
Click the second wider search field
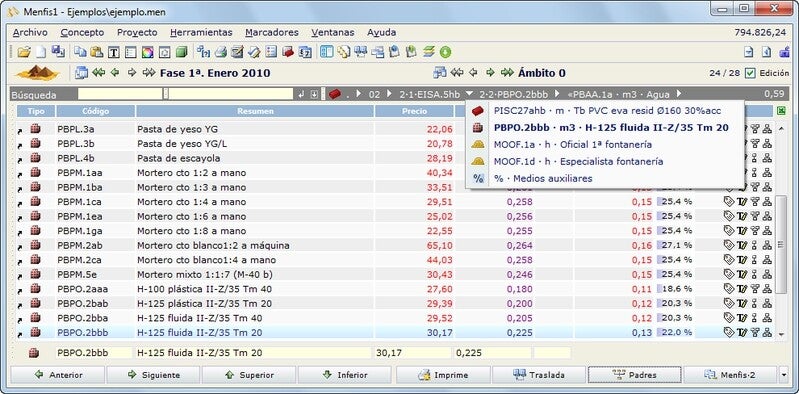pyautogui.click(x=231, y=94)
